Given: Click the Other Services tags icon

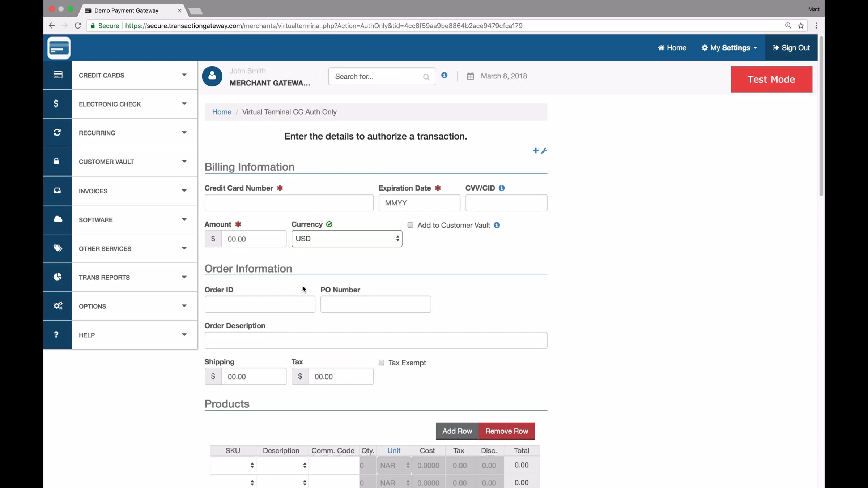Looking at the screenshot, I should 58,248.
